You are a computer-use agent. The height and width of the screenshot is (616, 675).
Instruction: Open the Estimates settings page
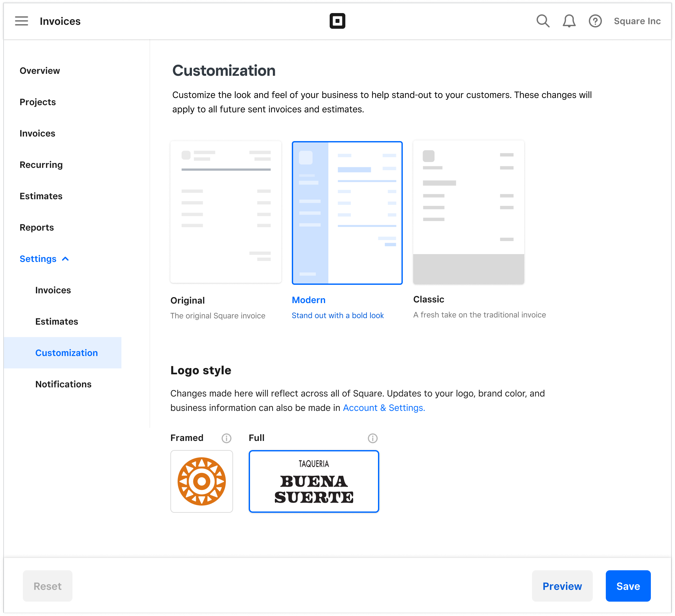pos(56,321)
